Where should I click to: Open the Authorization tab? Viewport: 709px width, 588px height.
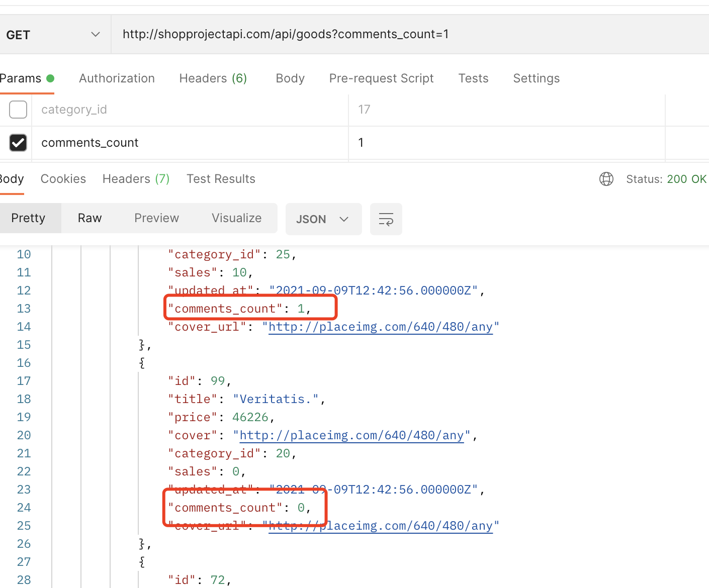pyautogui.click(x=117, y=78)
